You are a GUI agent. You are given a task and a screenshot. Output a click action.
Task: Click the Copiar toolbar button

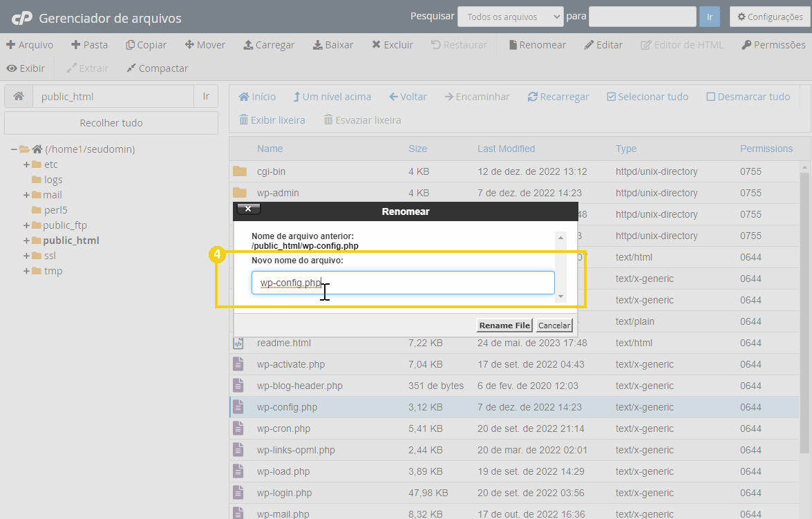coord(146,45)
